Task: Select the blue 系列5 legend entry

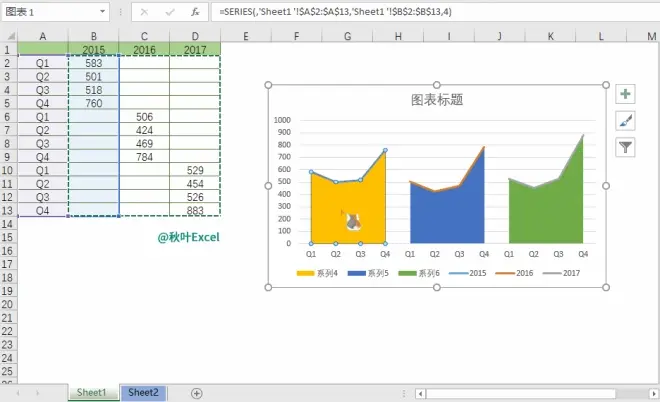Action: (368, 273)
